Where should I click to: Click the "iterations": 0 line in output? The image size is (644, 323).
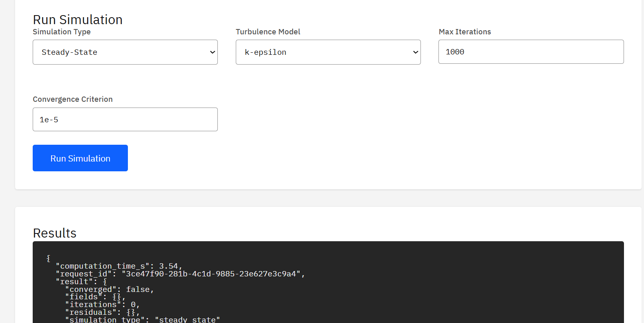coord(102,305)
